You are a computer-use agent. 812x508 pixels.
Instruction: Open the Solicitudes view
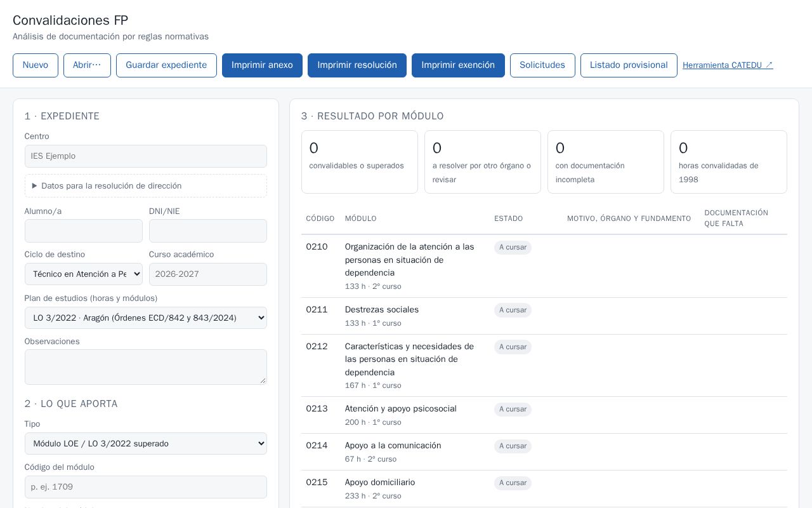542,65
